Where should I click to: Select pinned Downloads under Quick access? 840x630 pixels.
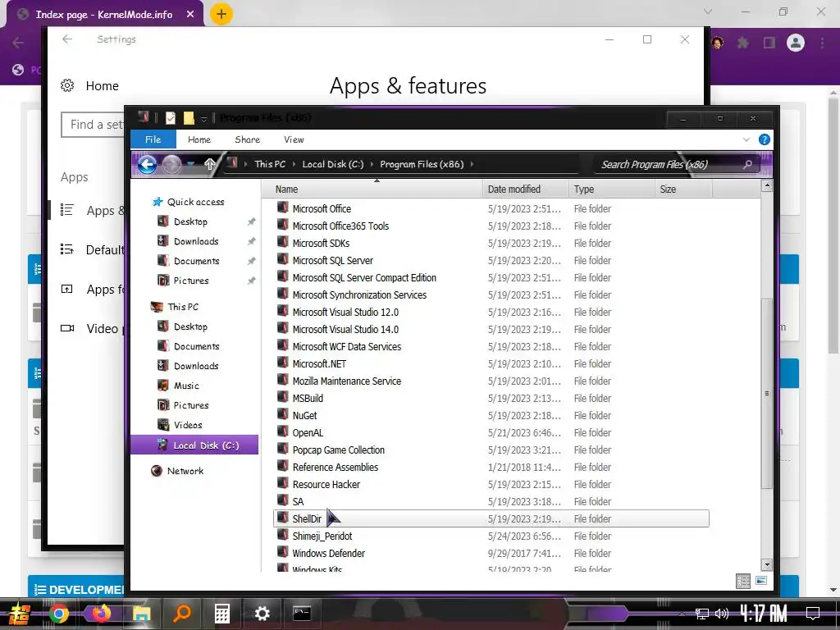coord(196,241)
